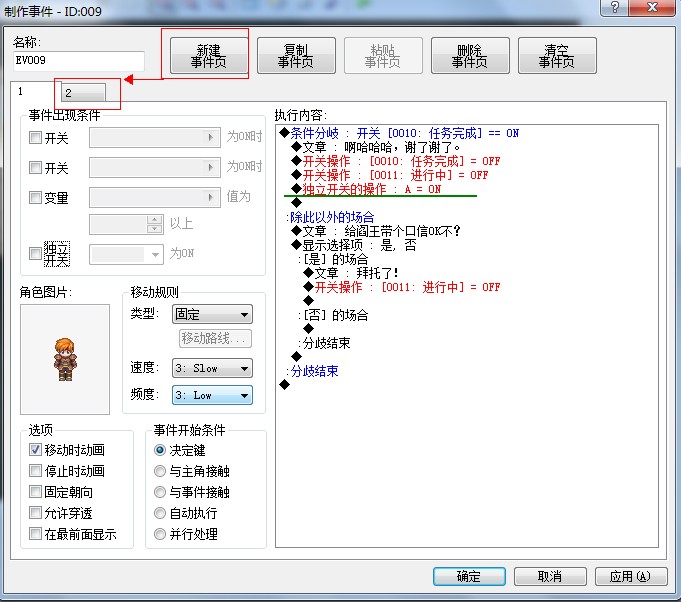Select command line 文章: 啊哈哈哈,谢了谢了。
The image size is (681, 602).
(x=376, y=147)
